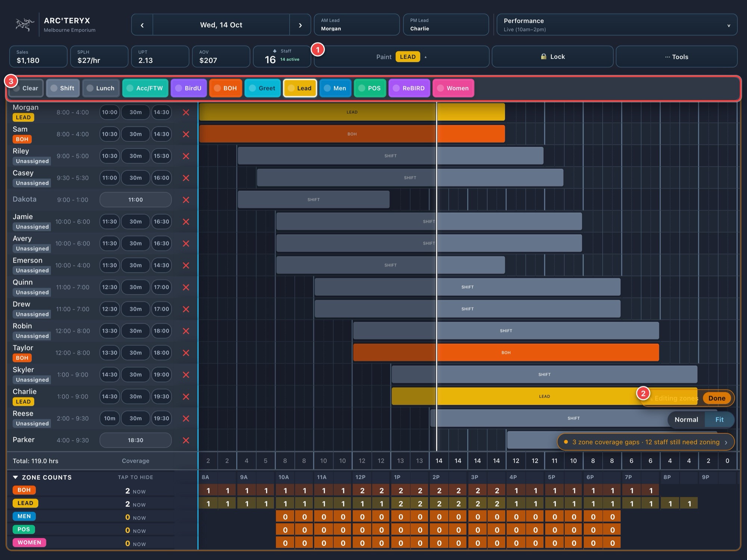Select the Shift paint option
Image resolution: width=747 pixels, height=560 pixels.
[63, 88]
